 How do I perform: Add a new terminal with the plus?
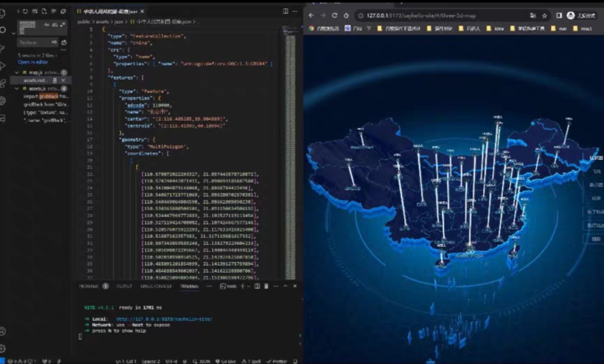(242, 286)
